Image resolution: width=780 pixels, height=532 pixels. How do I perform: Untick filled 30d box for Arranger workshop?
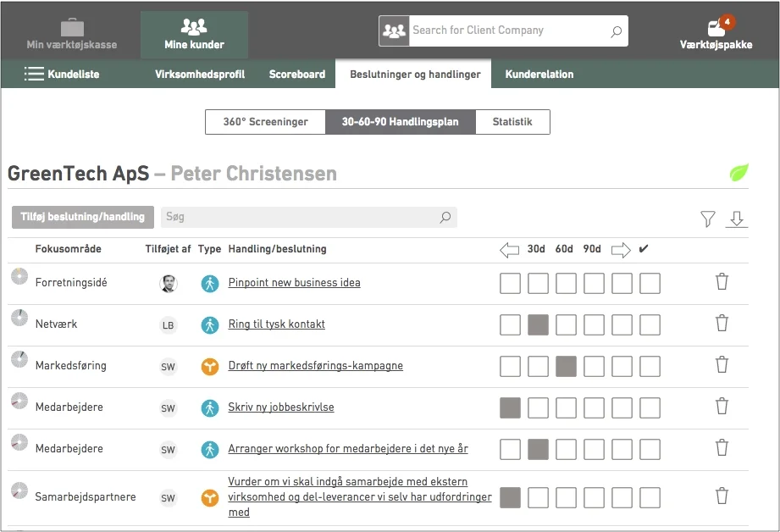coord(539,449)
